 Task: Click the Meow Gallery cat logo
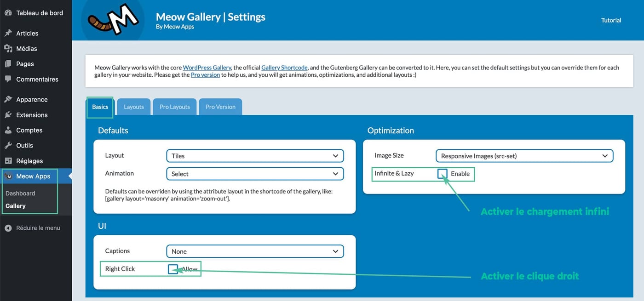[113, 19]
